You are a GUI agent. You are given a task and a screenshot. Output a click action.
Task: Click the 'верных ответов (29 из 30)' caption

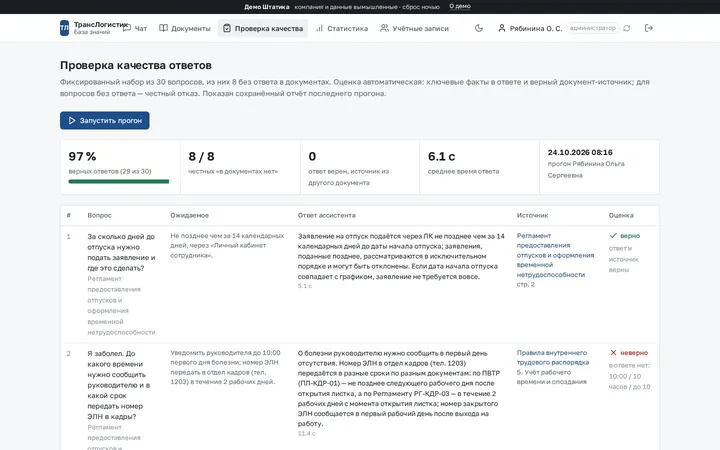110,171
